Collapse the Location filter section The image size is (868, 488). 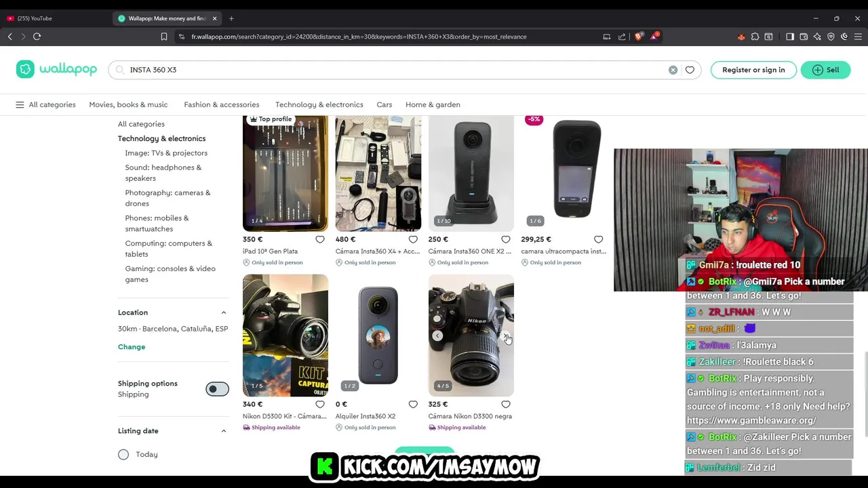(x=224, y=312)
